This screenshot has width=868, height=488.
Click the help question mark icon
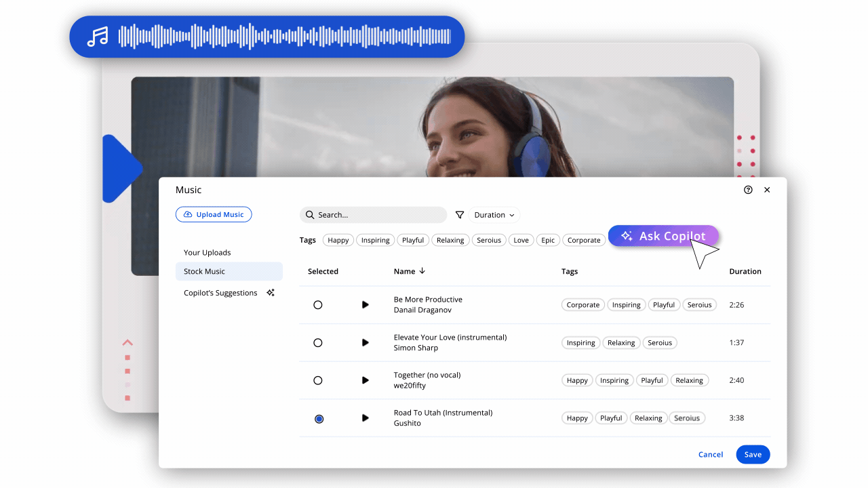748,190
